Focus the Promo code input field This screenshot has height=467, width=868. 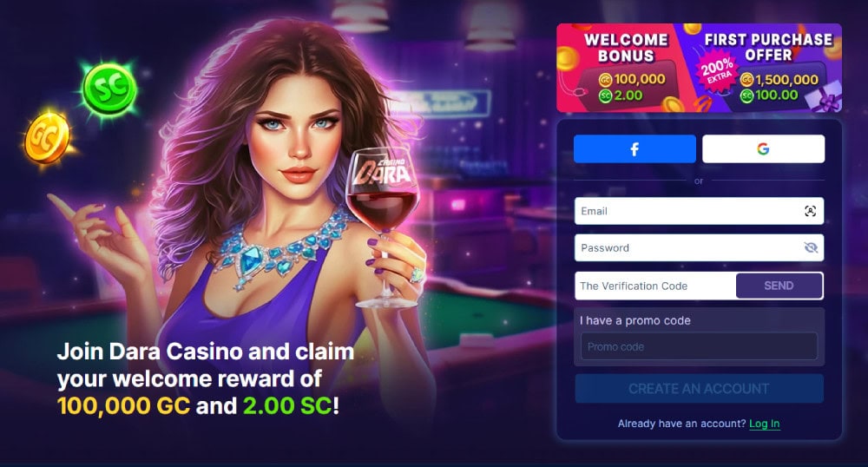click(699, 346)
